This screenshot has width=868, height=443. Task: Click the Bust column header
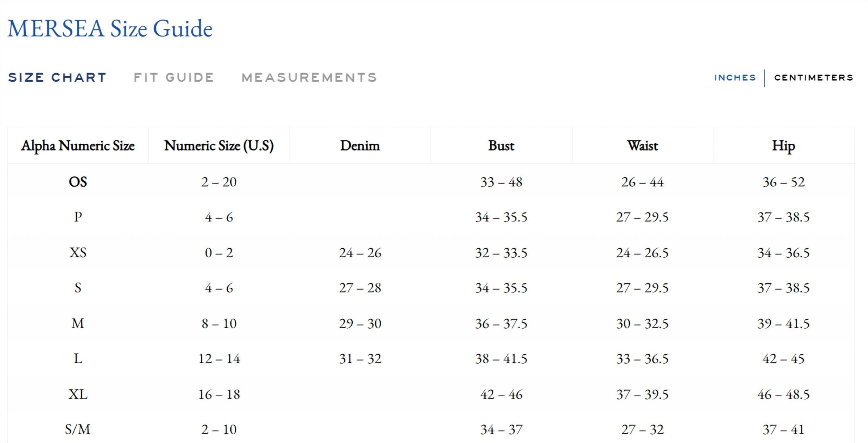coord(501,145)
